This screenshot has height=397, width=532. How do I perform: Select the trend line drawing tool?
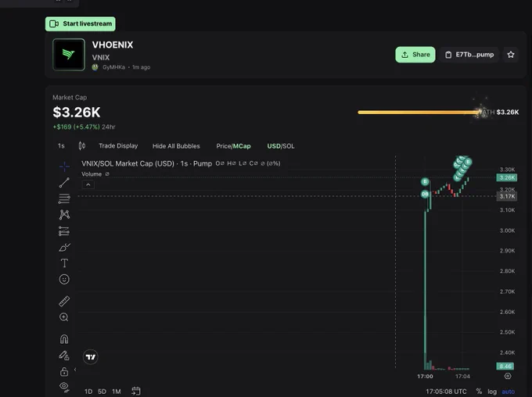[x=64, y=183]
